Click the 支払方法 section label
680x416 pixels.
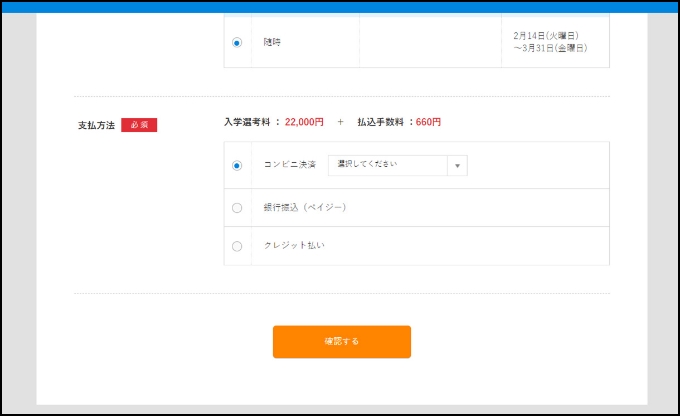96,125
